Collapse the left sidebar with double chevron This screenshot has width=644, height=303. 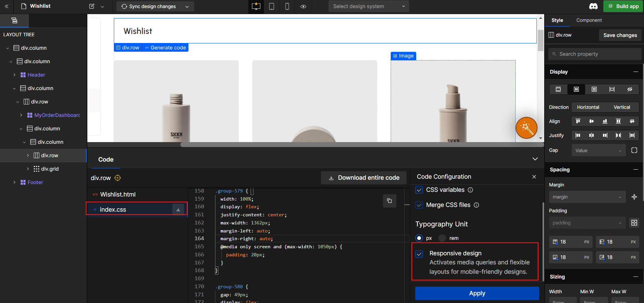click(x=7, y=6)
